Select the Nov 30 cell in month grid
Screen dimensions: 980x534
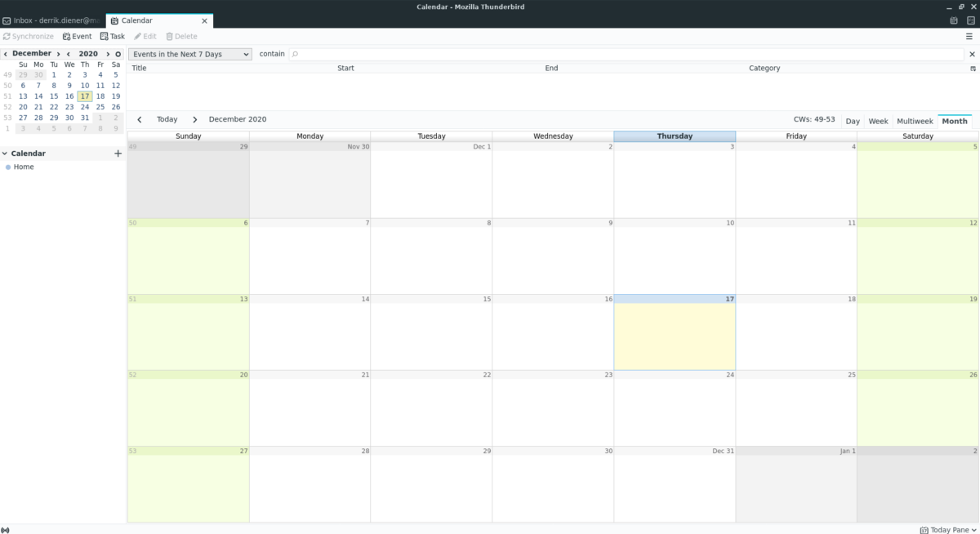click(x=310, y=180)
